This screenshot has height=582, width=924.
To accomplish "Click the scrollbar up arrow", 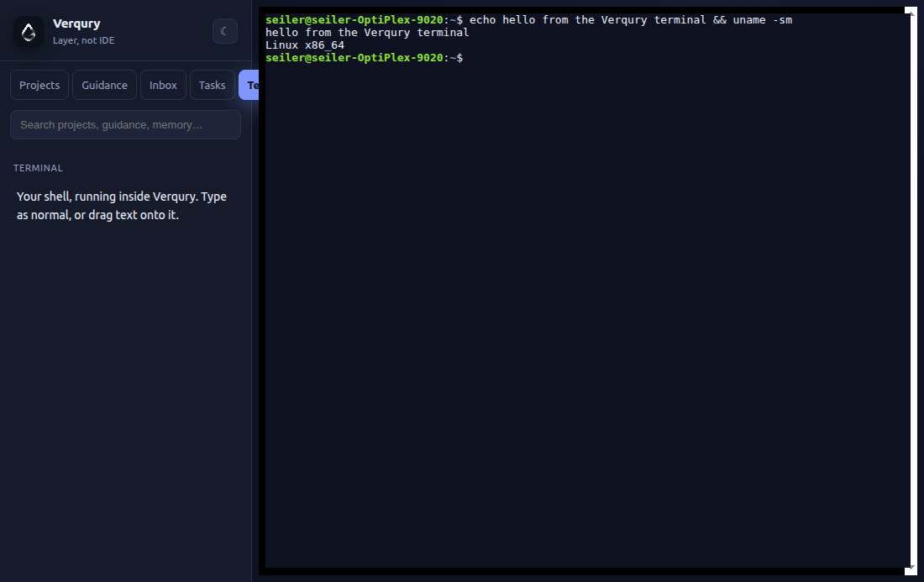I will [912, 13].
